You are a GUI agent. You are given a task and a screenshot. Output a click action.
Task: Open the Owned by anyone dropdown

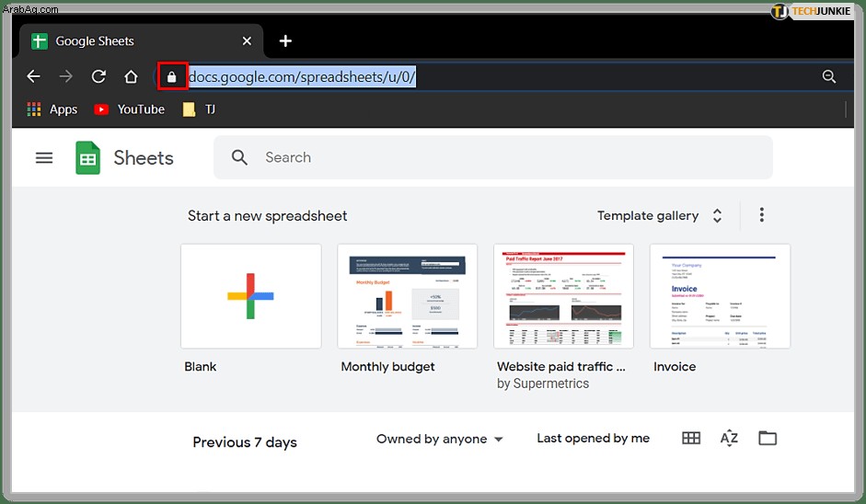click(x=440, y=439)
